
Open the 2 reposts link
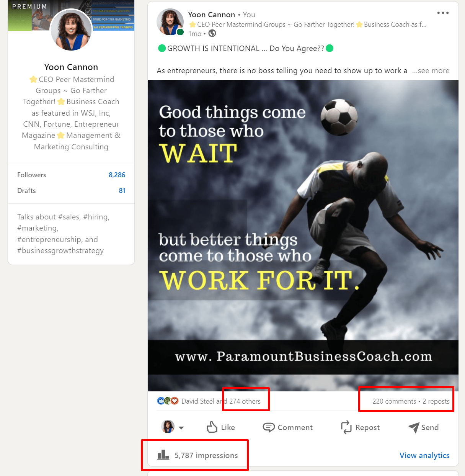coord(436,401)
